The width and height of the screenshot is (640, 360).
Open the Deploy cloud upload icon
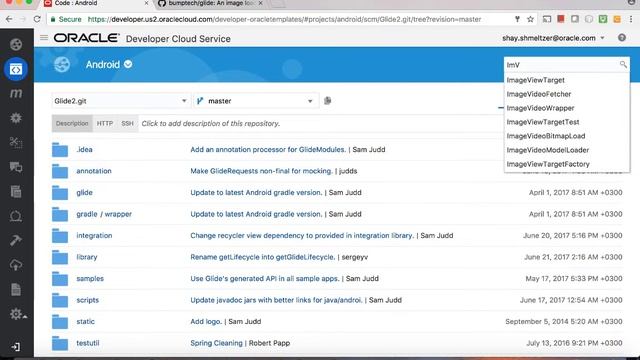[16, 265]
